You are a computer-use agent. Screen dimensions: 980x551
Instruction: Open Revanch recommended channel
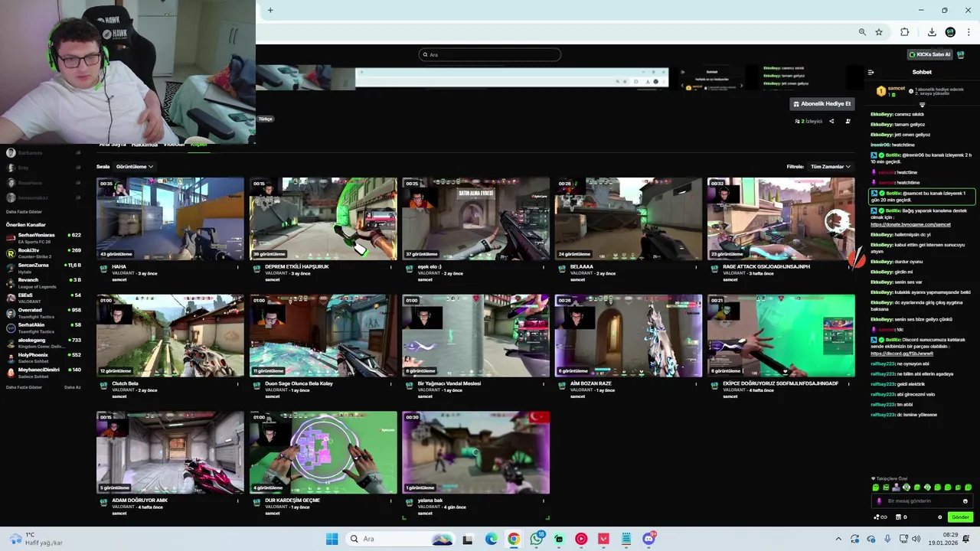tap(44, 282)
